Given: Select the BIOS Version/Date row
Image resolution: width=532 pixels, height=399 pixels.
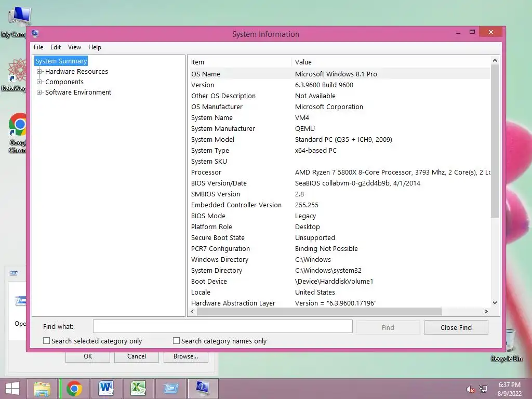Looking at the screenshot, I should pyautogui.click(x=339, y=183).
